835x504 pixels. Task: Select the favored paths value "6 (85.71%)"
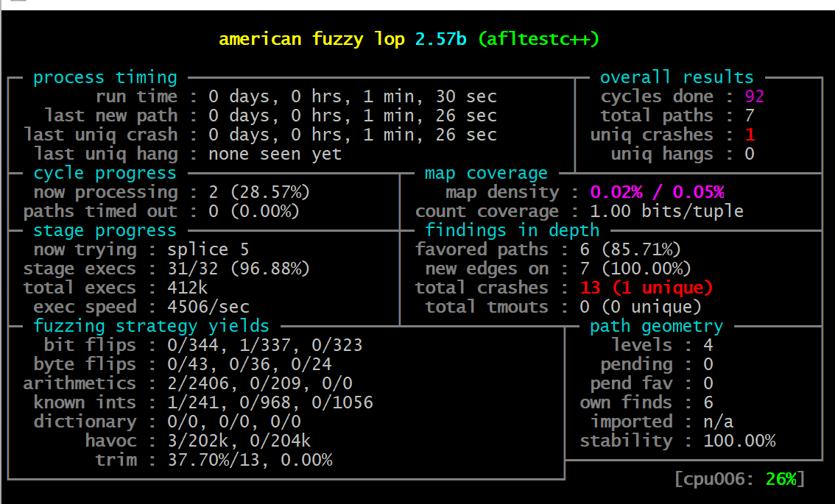pyautogui.click(x=630, y=249)
